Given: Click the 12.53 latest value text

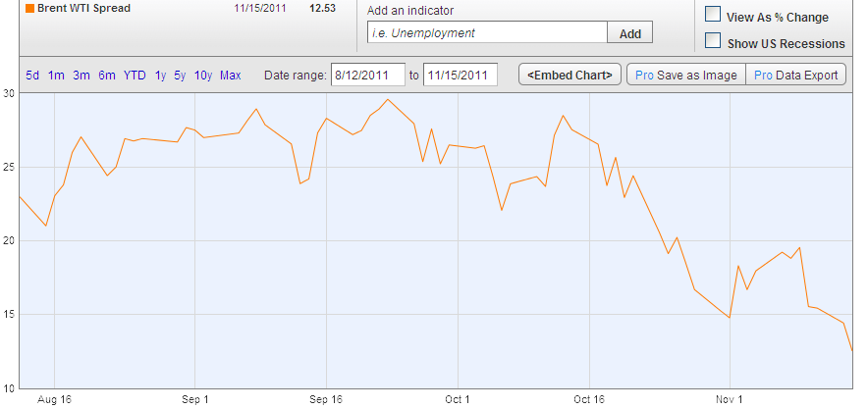Looking at the screenshot, I should (x=322, y=8).
